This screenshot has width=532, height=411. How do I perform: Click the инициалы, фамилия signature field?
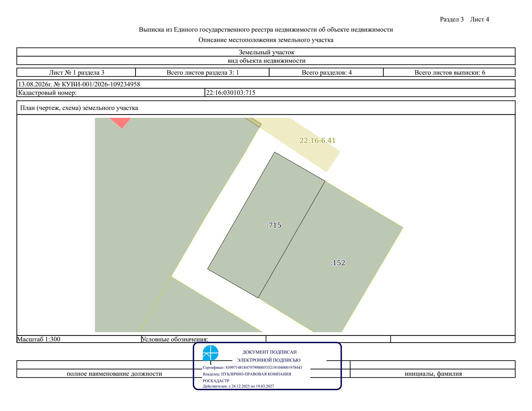(x=433, y=373)
